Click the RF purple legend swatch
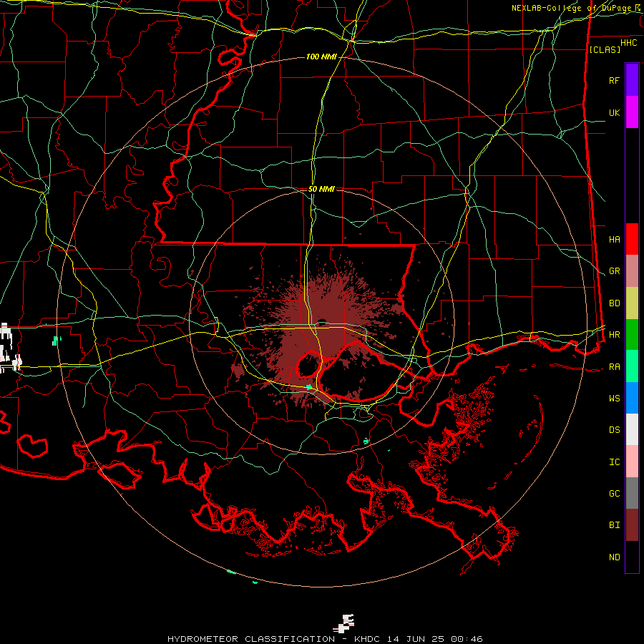This screenshot has width=644, height=644. 632,80
